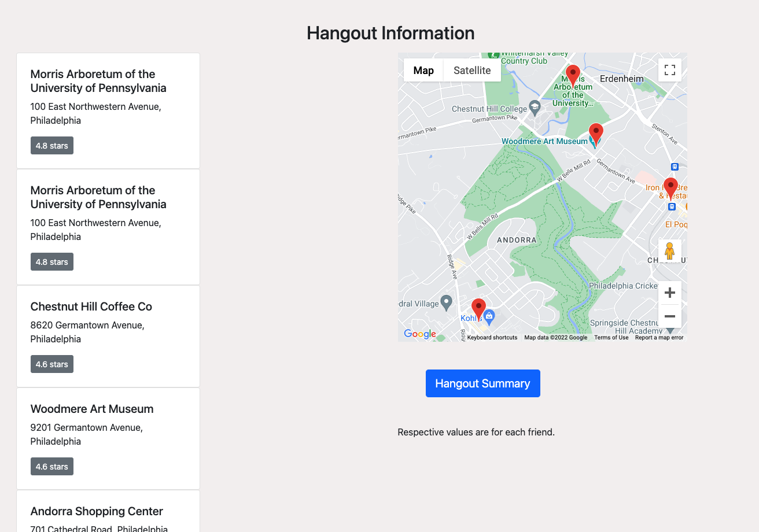Click the Google logo on the map
This screenshot has width=759, height=532.
tap(420, 334)
